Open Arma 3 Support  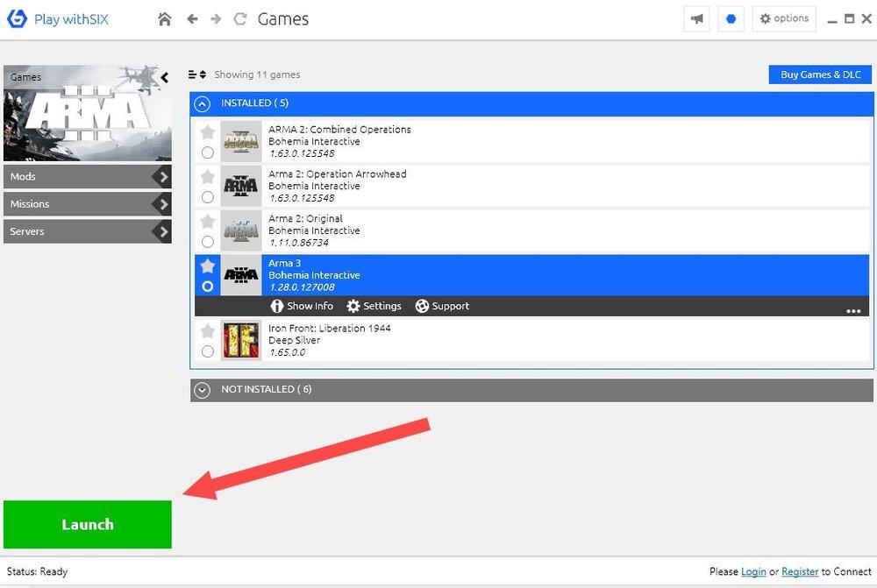coord(442,307)
